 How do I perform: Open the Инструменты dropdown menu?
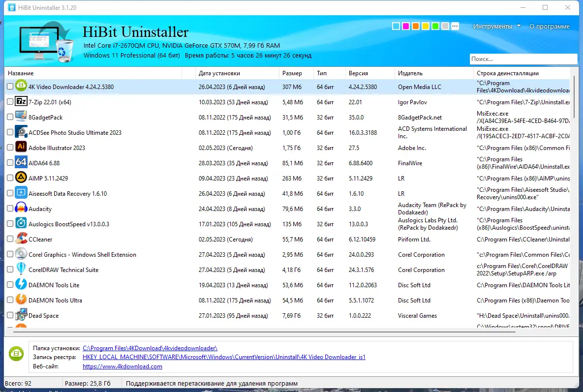click(497, 27)
